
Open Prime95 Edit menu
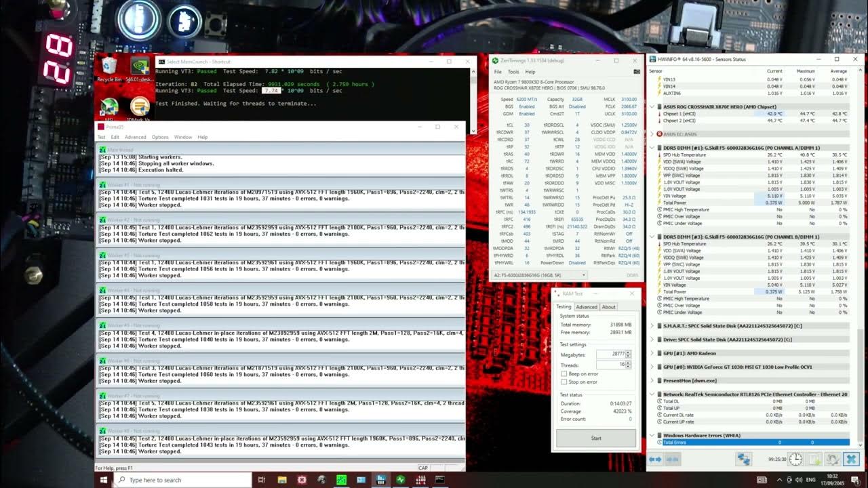click(x=115, y=137)
